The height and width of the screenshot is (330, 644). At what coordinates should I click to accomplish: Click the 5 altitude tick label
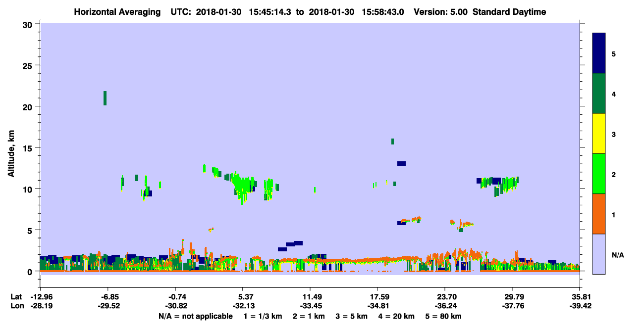(31, 230)
